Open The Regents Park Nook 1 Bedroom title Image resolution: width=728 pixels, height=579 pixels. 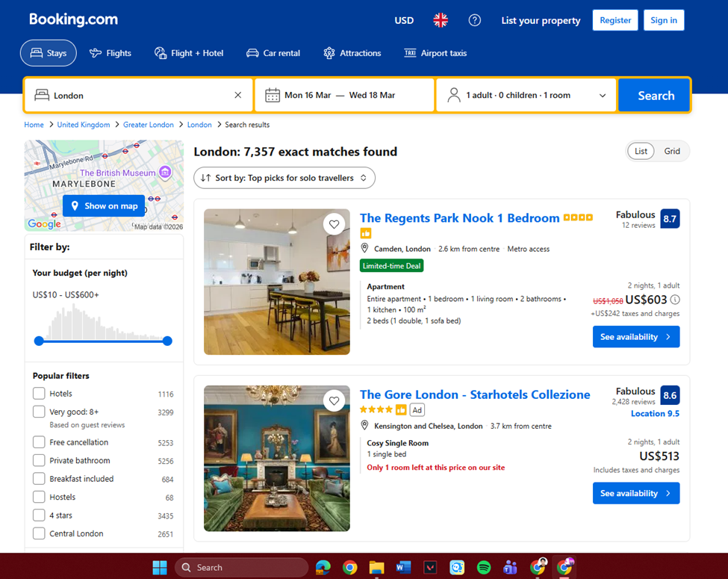pyautogui.click(x=460, y=218)
